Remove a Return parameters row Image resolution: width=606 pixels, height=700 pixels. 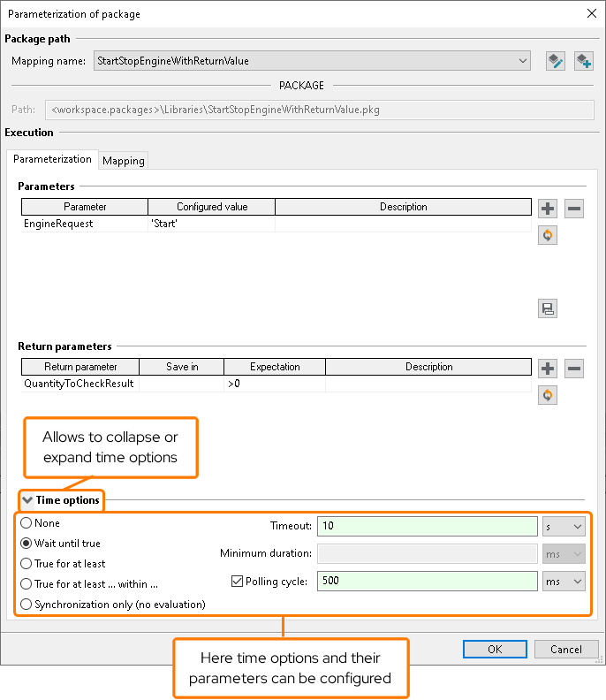coord(574,369)
